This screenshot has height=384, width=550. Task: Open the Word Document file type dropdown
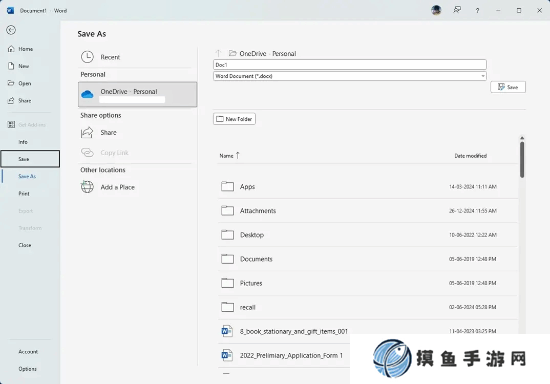click(350, 76)
